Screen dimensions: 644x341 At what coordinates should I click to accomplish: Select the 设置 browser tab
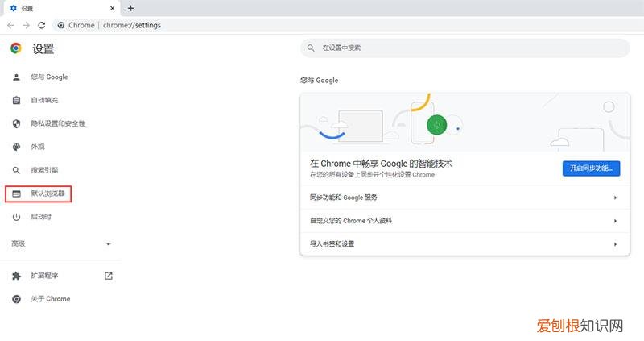point(62,8)
